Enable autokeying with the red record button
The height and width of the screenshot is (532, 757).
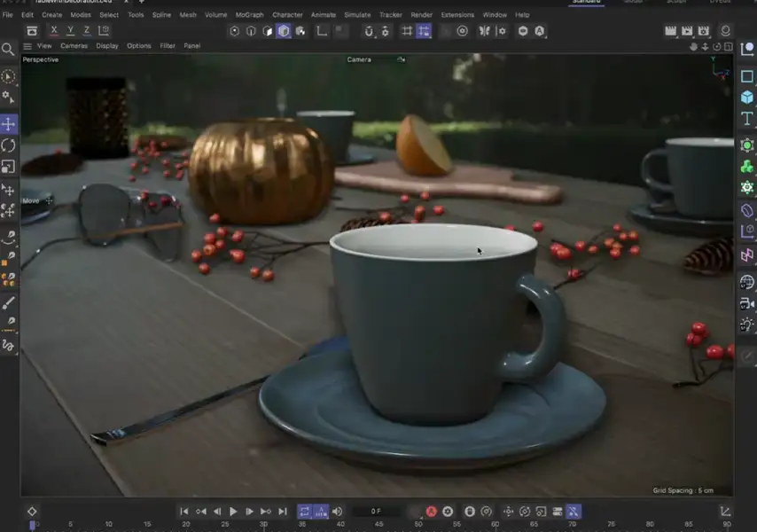[x=431, y=512]
